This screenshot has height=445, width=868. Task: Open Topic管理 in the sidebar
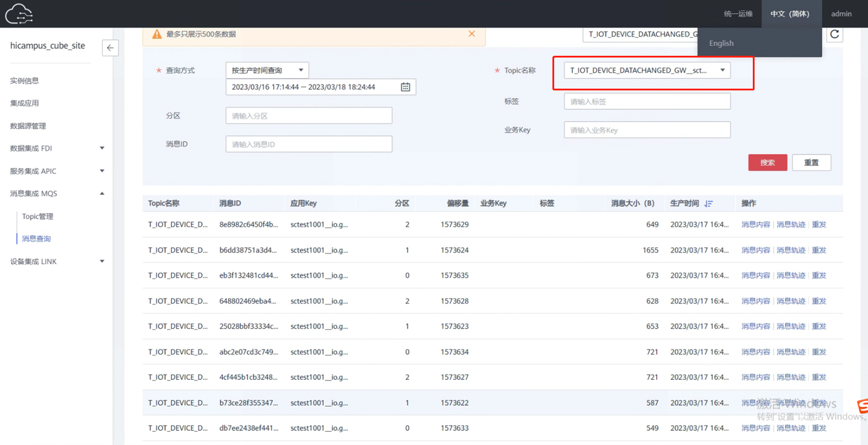pos(38,217)
